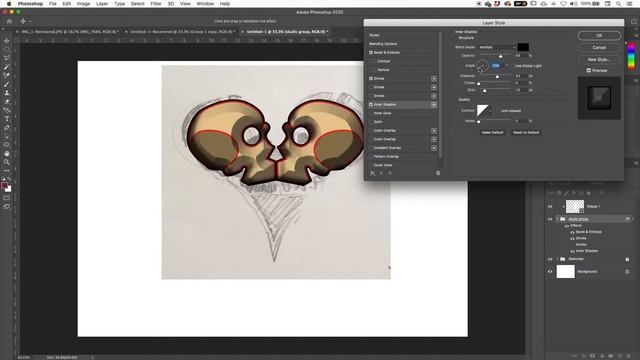Image resolution: width=640 pixels, height=360 pixels.
Task: Click the Distance slider handle
Action: [497, 77]
